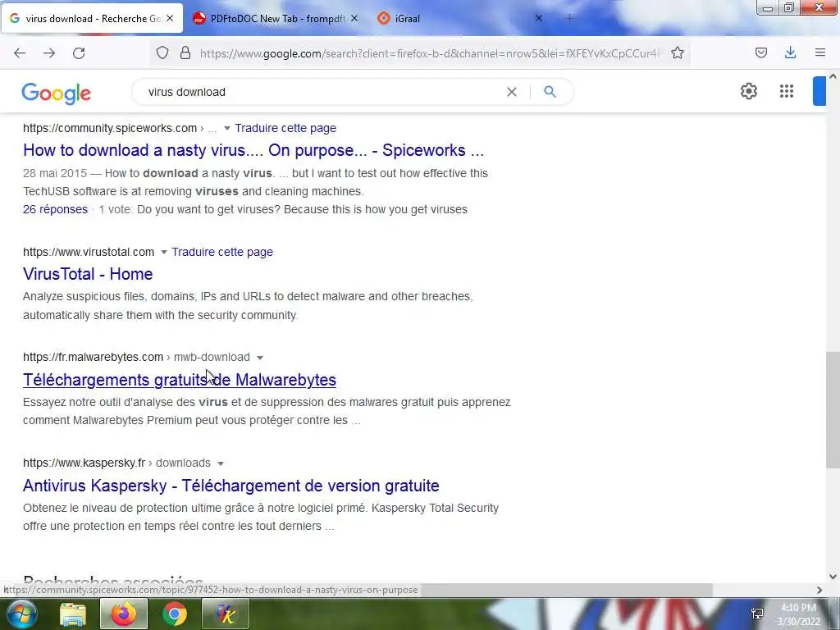Expand the spiceworks result options arrow
Image resolution: width=840 pixels, height=630 pixels.
pos(227,129)
